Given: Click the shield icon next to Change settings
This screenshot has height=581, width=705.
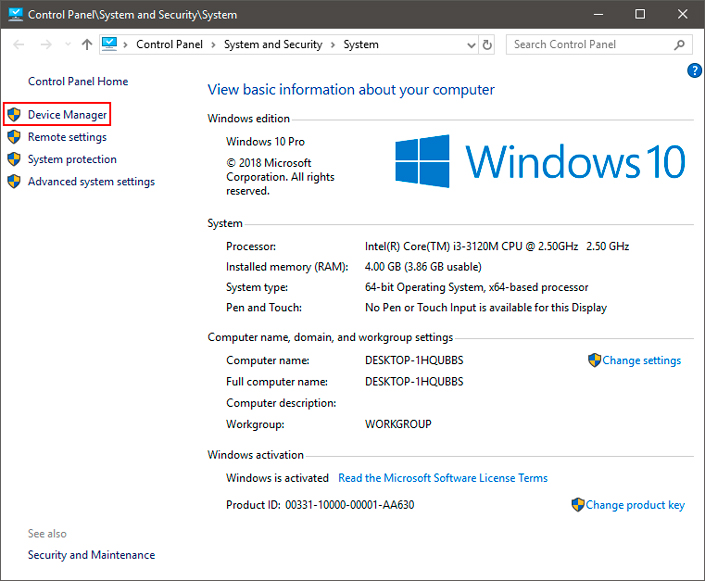Looking at the screenshot, I should [x=594, y=360].
